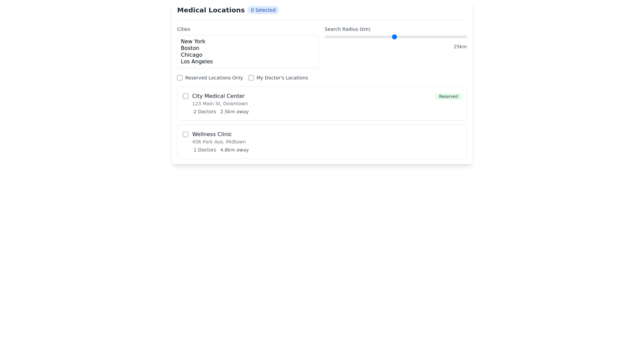Click the 4.8km away distance text
644x362 pixels.
pos(234,150)
